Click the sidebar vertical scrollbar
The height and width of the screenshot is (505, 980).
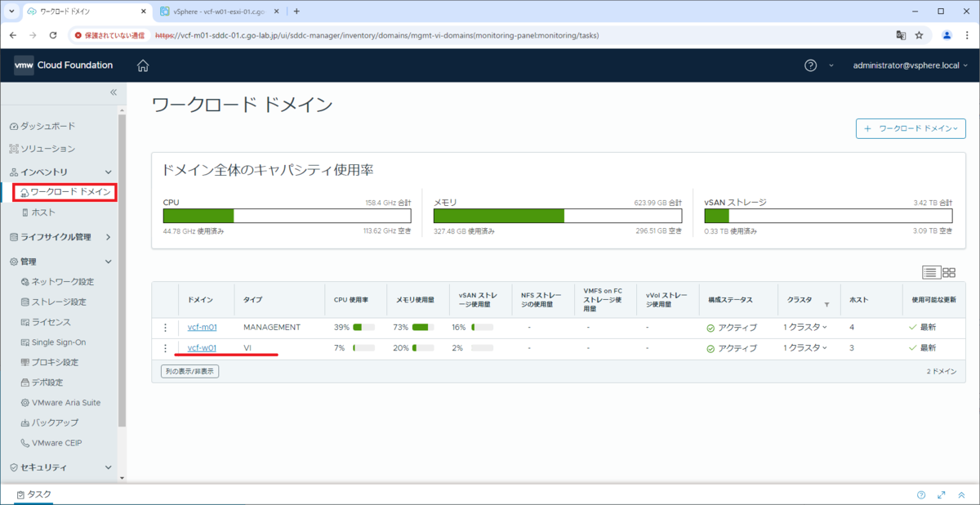(x=122, y=270)
